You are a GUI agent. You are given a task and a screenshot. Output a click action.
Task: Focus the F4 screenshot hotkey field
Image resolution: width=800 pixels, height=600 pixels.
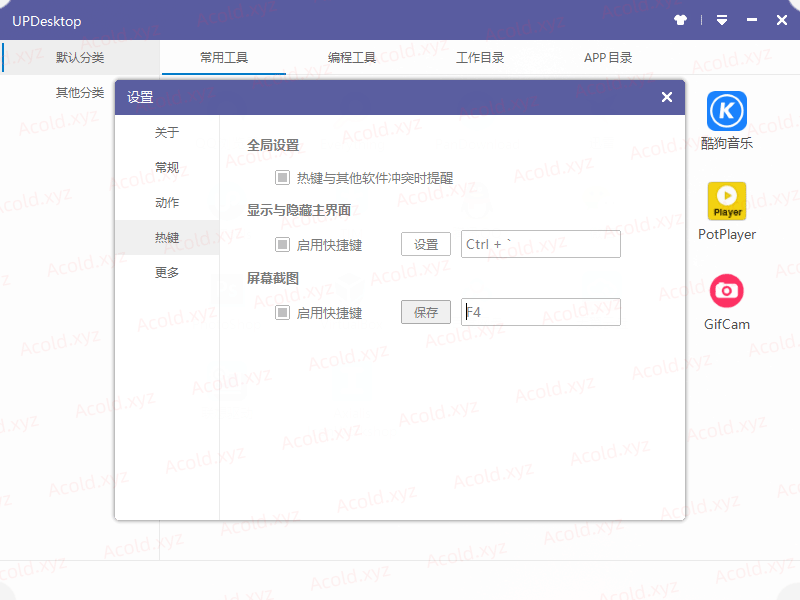(541, 312)
